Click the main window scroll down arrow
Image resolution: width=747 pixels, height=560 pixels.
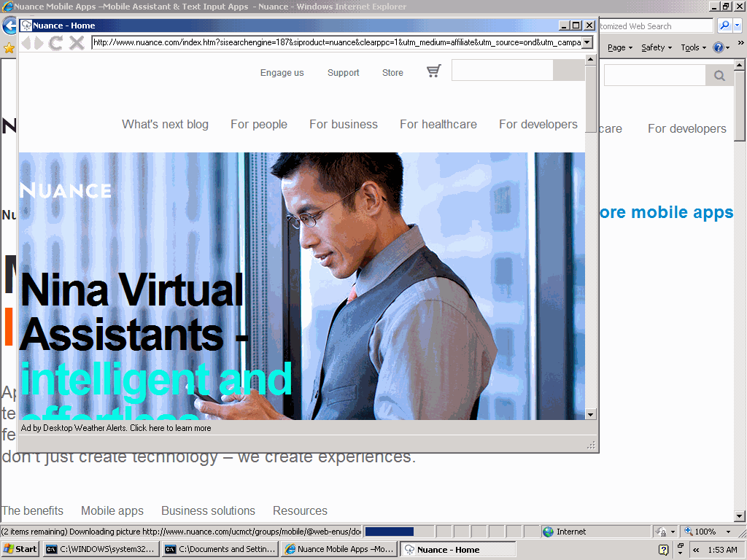click(740, 516)
